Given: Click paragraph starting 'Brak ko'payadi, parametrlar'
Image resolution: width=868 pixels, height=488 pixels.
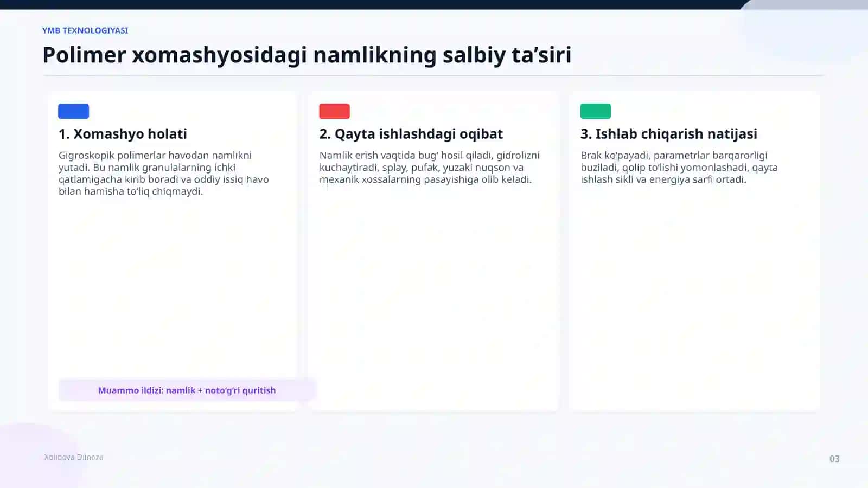Looking at the screenshot, I should point(679,167).
